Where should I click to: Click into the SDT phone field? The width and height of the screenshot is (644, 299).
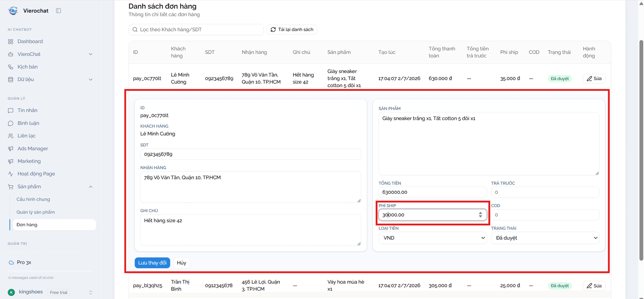pyautogui.click(x=251, y=154)
